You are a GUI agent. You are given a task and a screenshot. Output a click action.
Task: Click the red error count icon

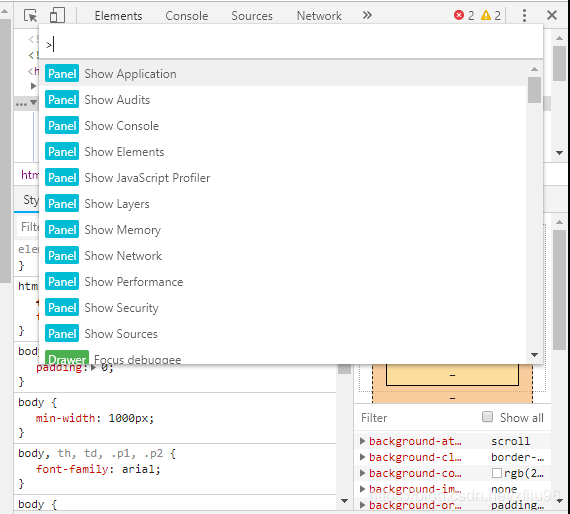(459, 15)
